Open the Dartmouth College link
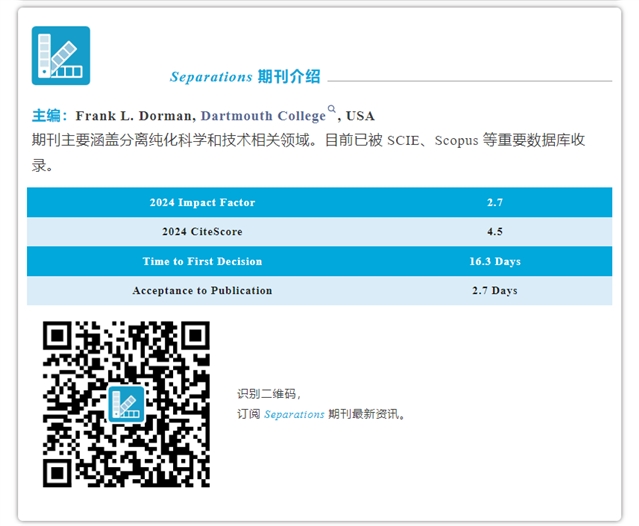The image size is (639, 526). pyautogui.click(x=263, y=116)
